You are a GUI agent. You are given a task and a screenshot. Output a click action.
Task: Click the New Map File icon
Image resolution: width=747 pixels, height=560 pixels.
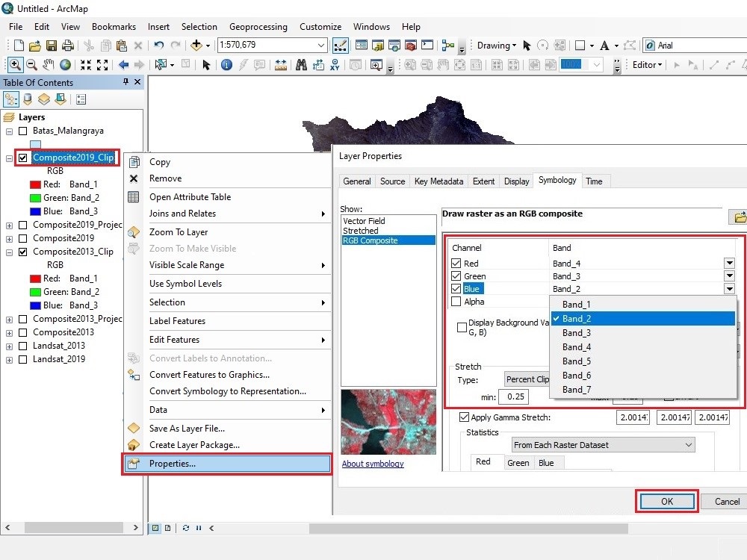pyautogui.click(x=19, y=46)
